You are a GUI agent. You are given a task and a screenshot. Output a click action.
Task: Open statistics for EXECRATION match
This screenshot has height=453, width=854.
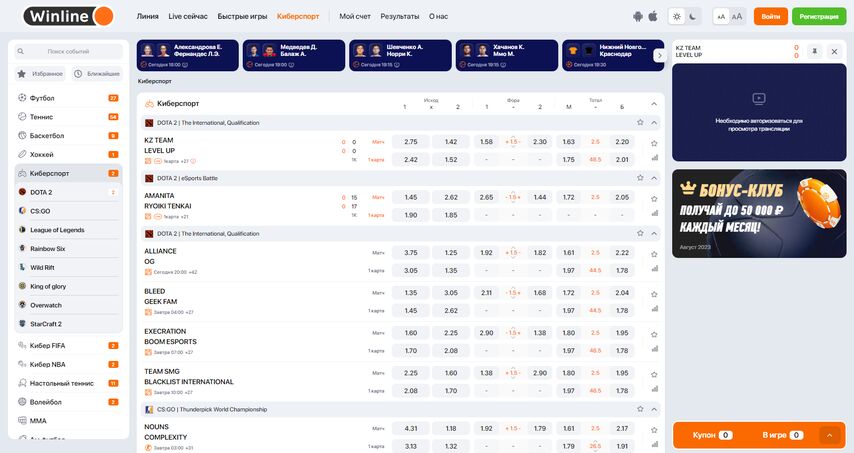[x=654, y=349]
